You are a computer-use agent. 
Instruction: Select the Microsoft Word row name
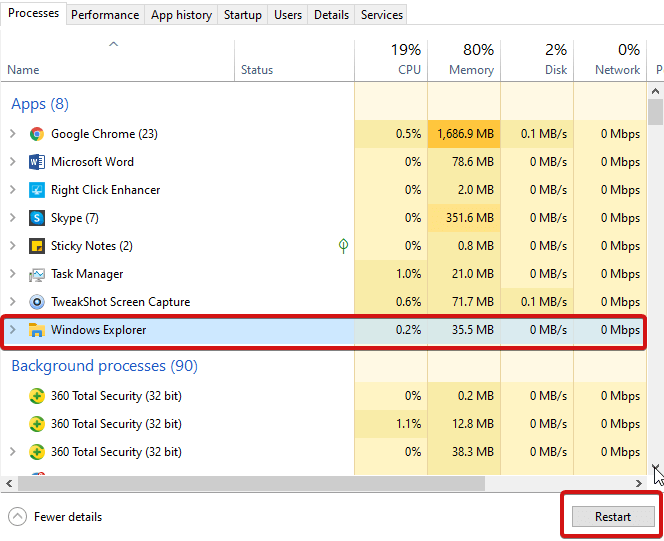click(92, 162)
